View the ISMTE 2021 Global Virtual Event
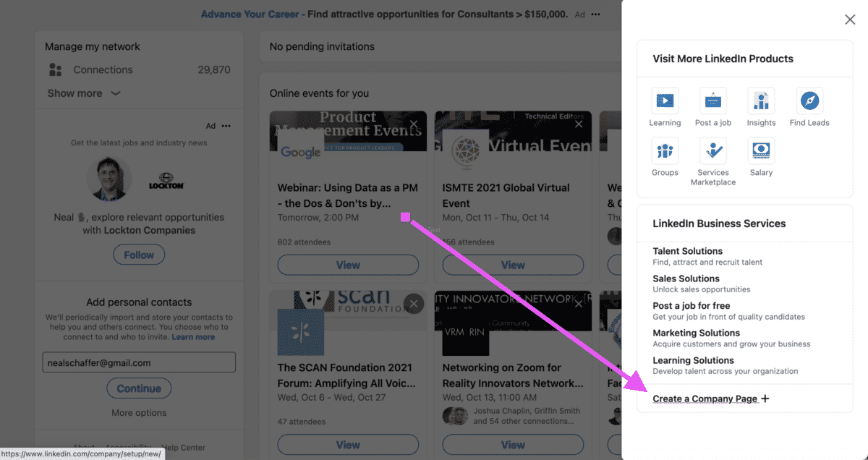Viewport: 868px width, 460px height. pos(513,265)
